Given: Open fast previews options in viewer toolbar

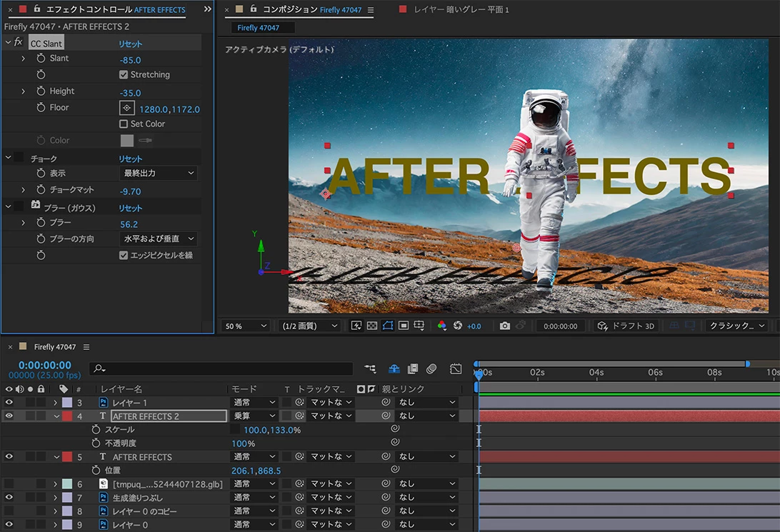Looking at the screenshot, I should (x=356, y=326).
